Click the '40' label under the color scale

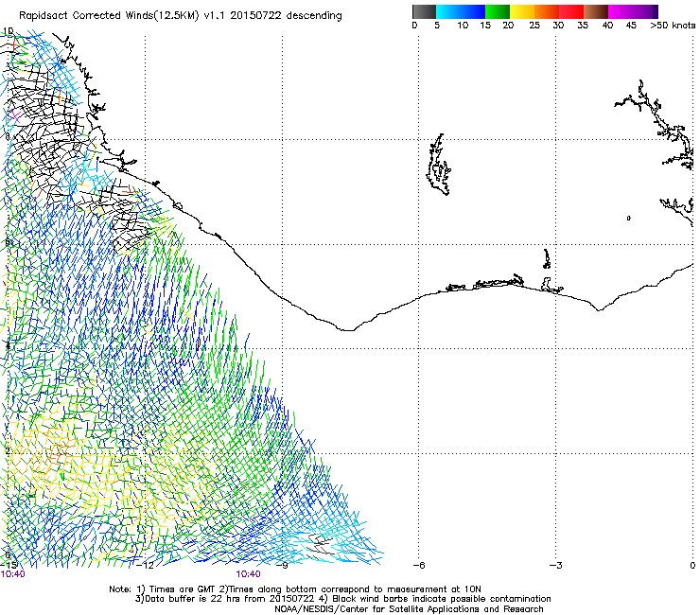607,26
